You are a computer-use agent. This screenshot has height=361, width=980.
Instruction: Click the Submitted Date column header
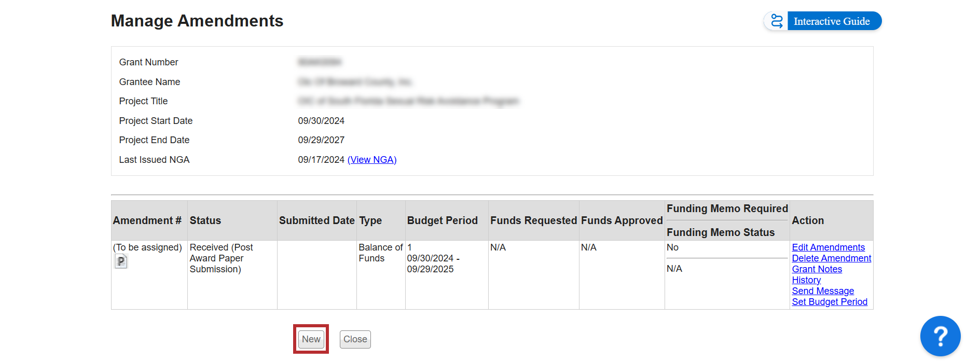pyautogui.click(x=316, y=220)
